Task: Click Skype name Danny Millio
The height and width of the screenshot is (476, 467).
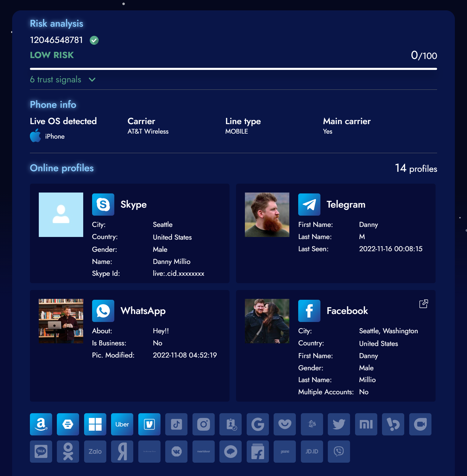Action: pos(171,262)
